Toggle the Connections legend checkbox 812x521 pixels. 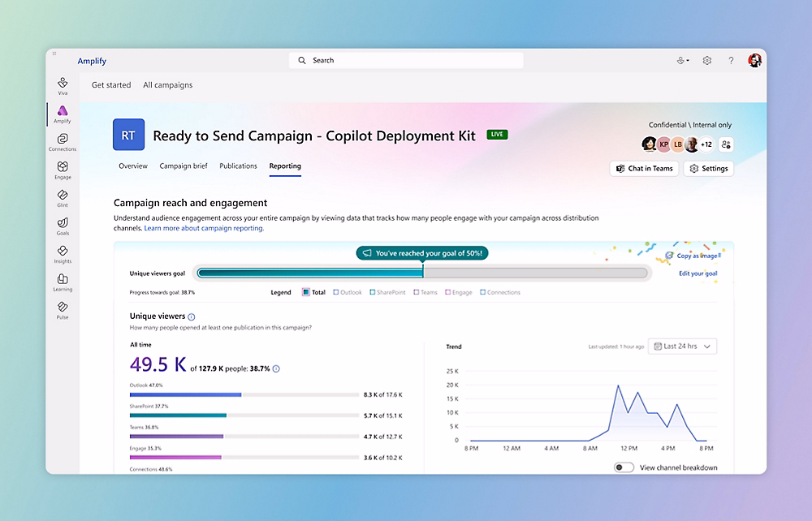pyautogui.click(x=482, y=292)
